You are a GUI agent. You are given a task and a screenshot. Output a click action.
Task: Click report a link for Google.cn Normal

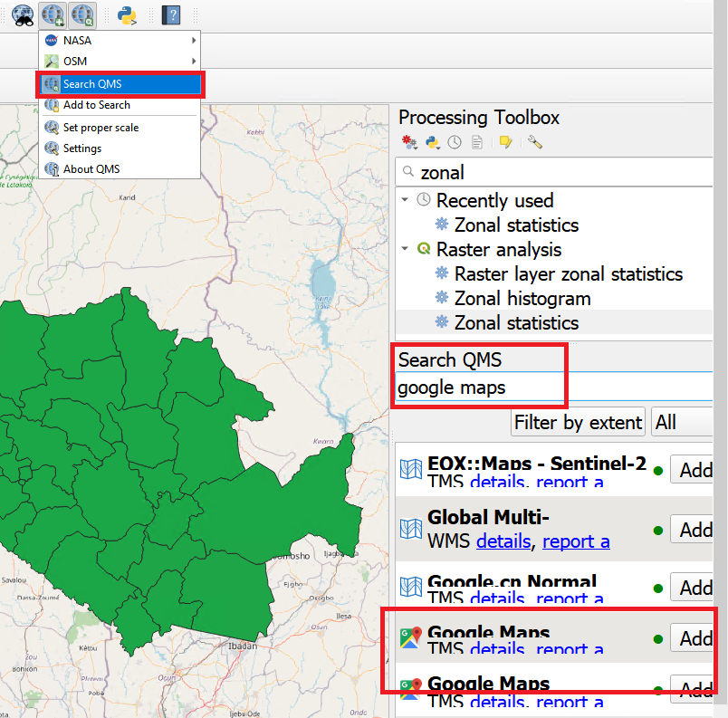tap(570, 598)
